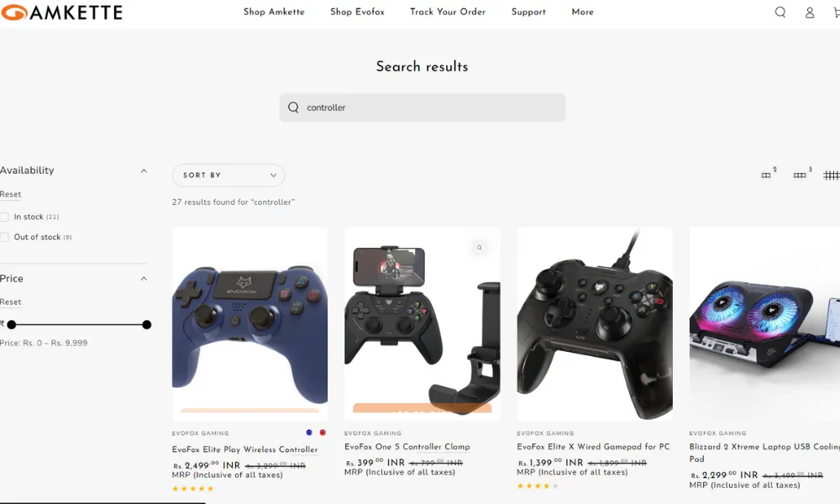Switch to three-column grid view
This screenshot has width=840, height=504.
802,174
